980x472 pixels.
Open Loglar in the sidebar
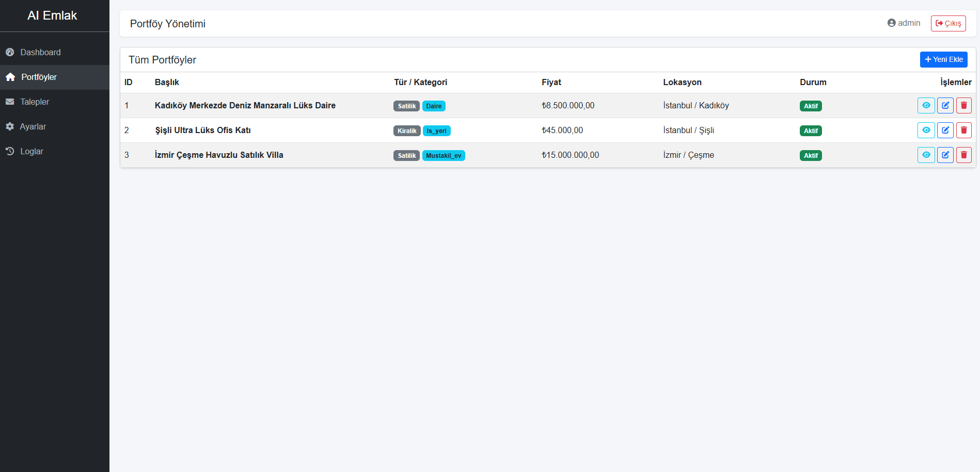pyautogui.click(x=55, y=152)
